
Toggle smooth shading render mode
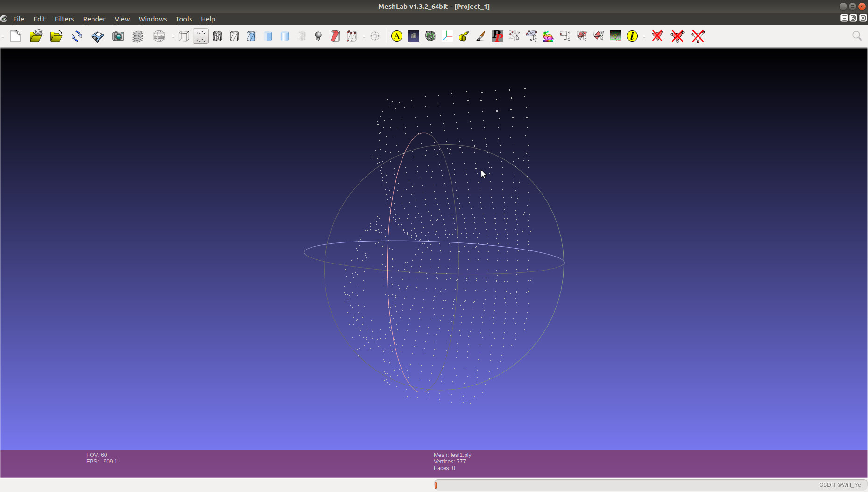pyautogui.click(x=285, y=36)
